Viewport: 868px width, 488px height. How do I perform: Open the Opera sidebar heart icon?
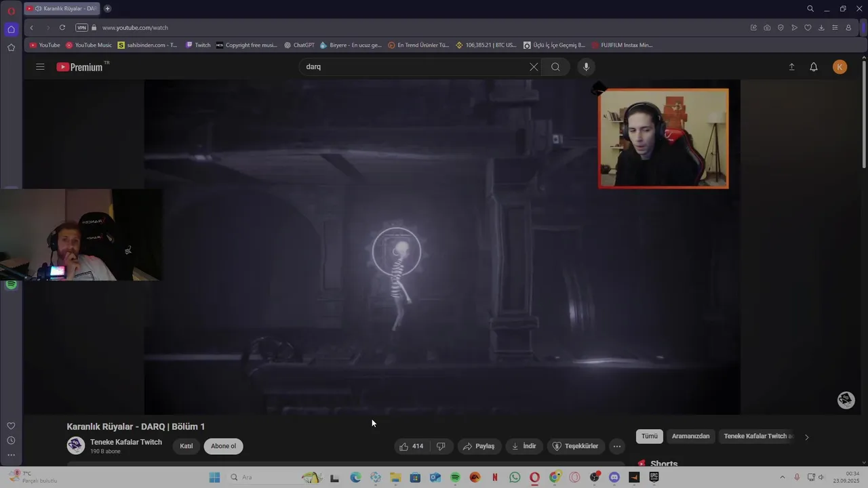(x=11, y=426)
